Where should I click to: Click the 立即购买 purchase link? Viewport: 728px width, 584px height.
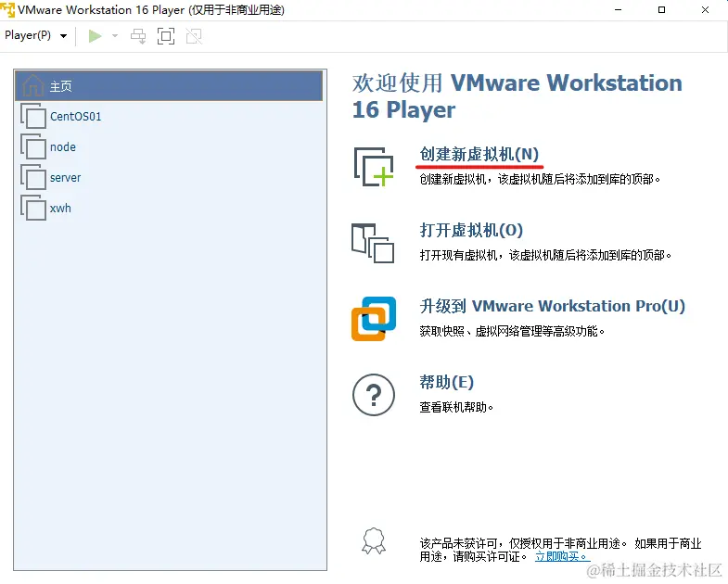tap(562, 556)
